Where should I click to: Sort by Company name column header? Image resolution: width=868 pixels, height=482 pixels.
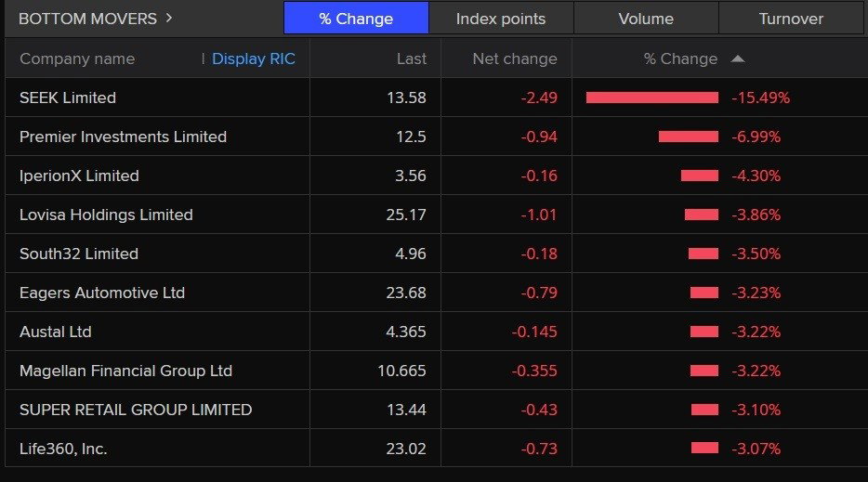77,59
